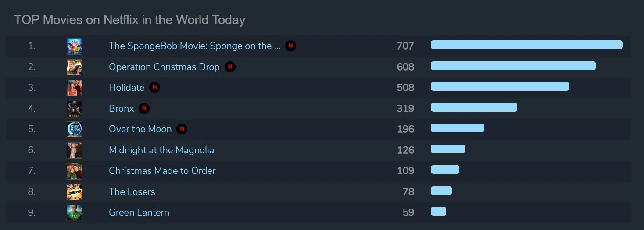This screenshot has height=230, width=644.
Task: Open the Midnight at the Magnolia link
Action: (161, 150)
